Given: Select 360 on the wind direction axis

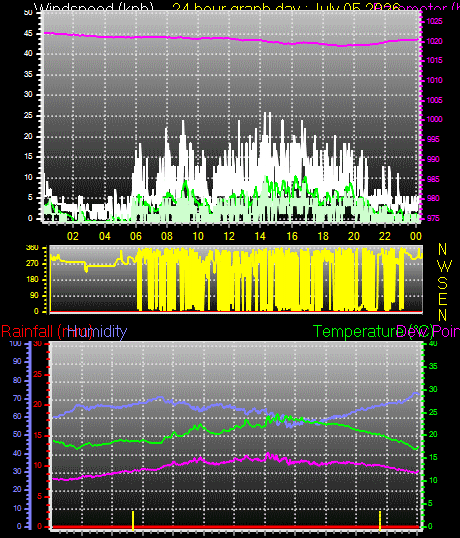Looking at the screenshot, I should pyautogui.click(x=32, y=248).
